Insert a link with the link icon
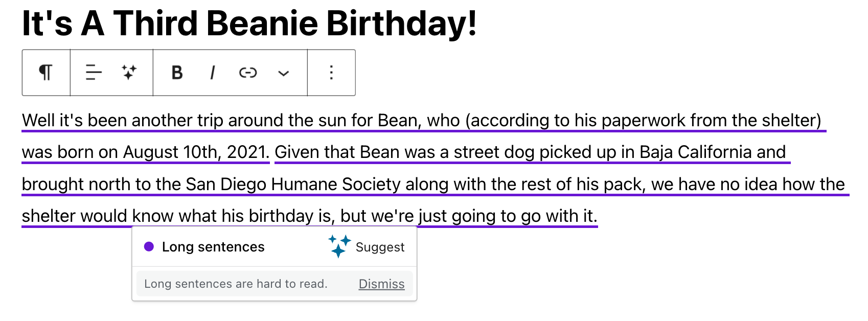Screen dimensions: 868x321 click(248, 73)
